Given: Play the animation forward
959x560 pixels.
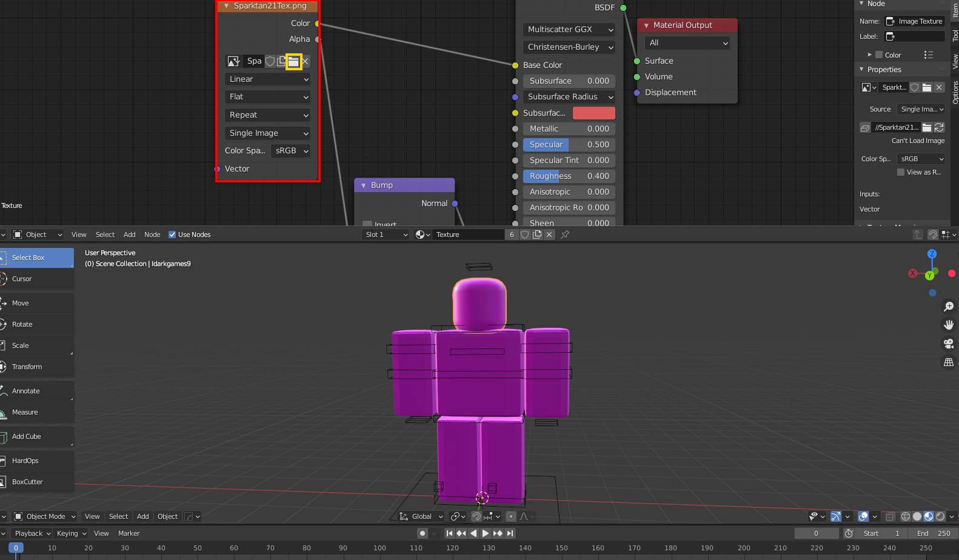Looking at the screenshot, I should click(x=486, y=533).
